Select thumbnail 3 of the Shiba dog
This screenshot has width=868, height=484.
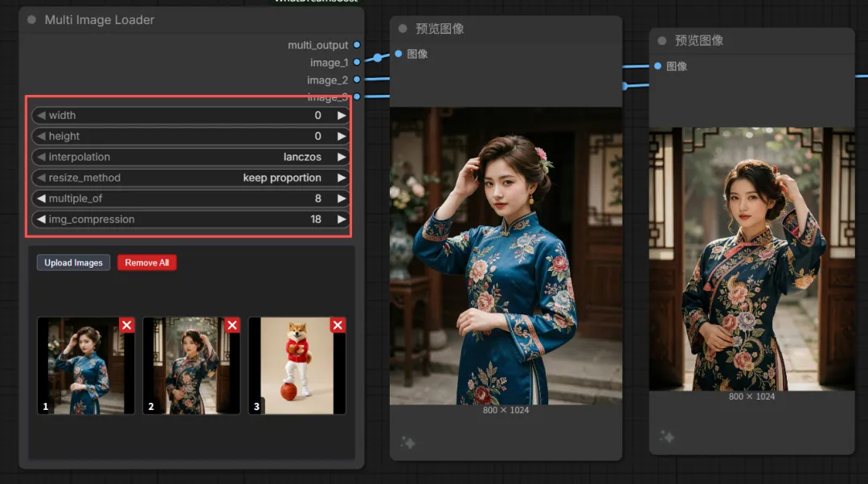pyautogui.click(x=297, y=366)
